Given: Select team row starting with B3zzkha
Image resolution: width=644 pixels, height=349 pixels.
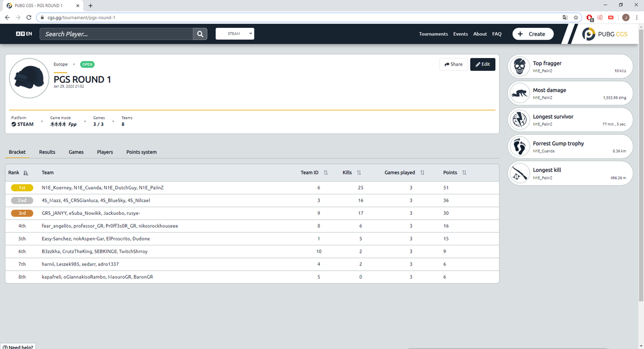Looking at the screenshot, I should (252, 251).
